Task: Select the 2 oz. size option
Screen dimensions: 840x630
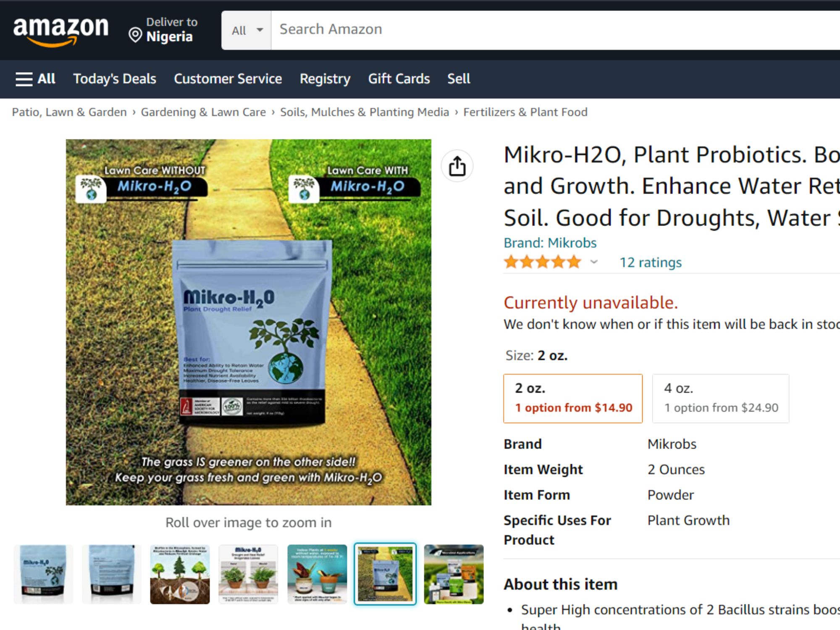Action: click(x=573, y=398)
